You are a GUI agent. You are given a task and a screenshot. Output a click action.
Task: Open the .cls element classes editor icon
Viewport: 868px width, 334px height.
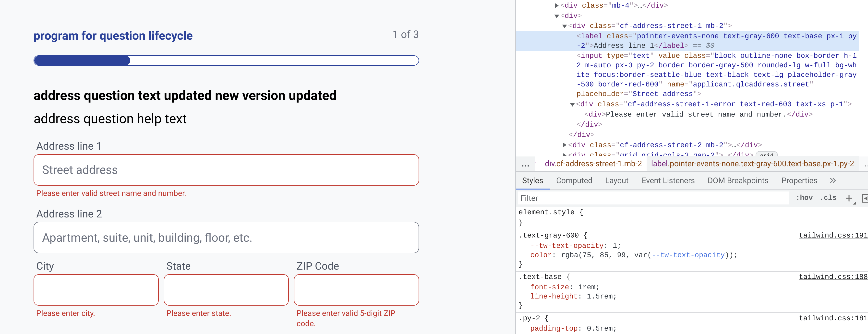click(x=829, y=198)
